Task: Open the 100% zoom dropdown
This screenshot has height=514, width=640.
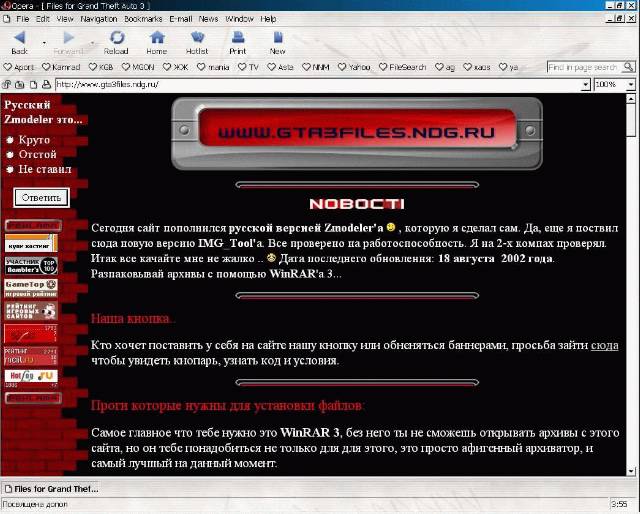Action: coord(631,85)
